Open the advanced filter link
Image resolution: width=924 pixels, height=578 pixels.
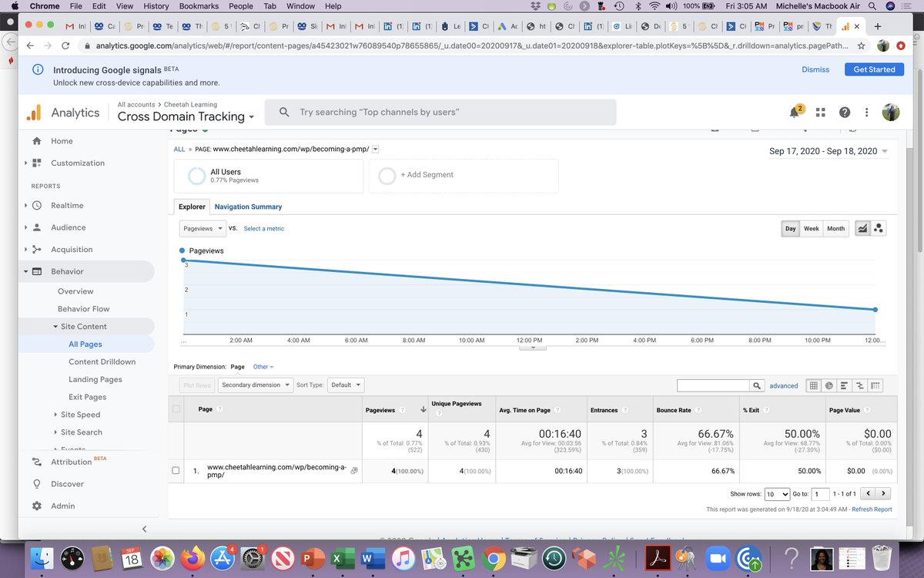click(x=784, y=385)
